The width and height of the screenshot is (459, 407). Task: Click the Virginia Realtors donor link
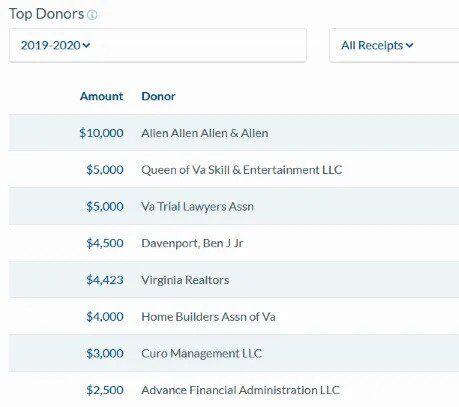coord(185,280)
